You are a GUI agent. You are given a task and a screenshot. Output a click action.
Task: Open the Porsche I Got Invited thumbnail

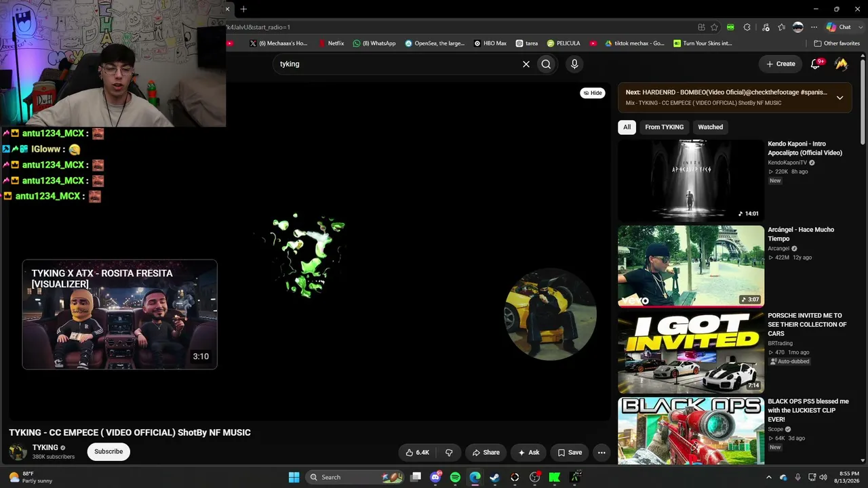690,352
